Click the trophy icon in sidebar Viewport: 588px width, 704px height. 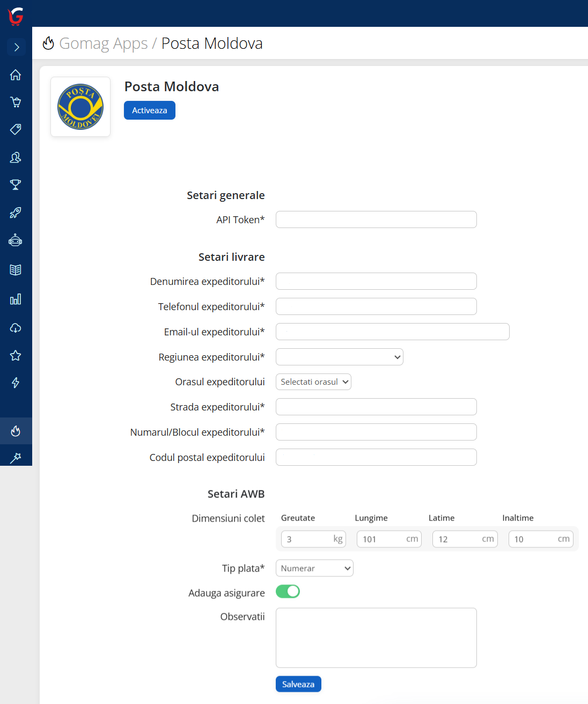tap(16, 185)
